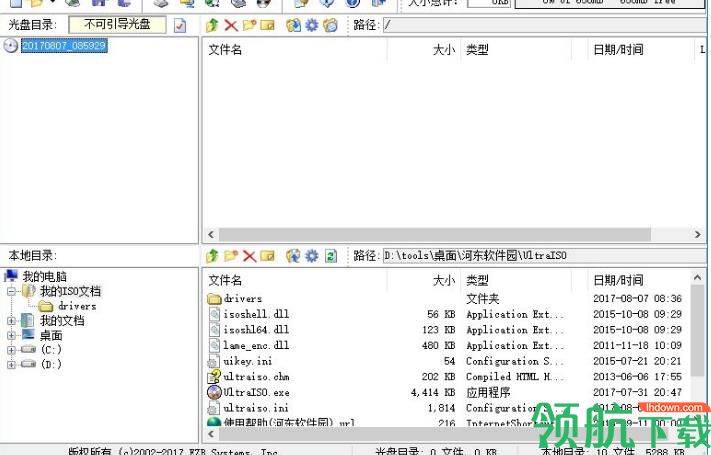Click extract files icon in disc toolbar
Image resolution: width=711 pixels, height=455 pixels.
point(293,25)
